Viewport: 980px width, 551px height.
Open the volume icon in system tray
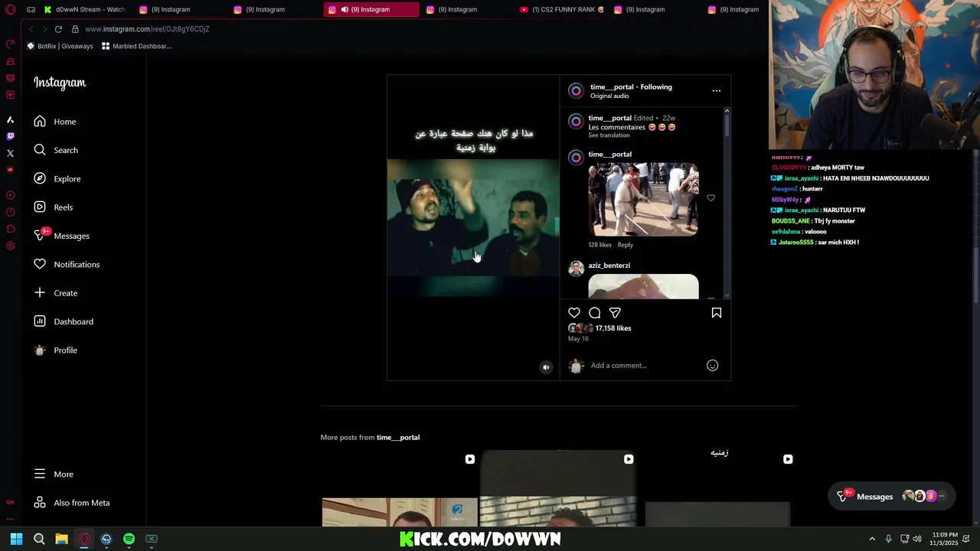click(x=917, y=539)
